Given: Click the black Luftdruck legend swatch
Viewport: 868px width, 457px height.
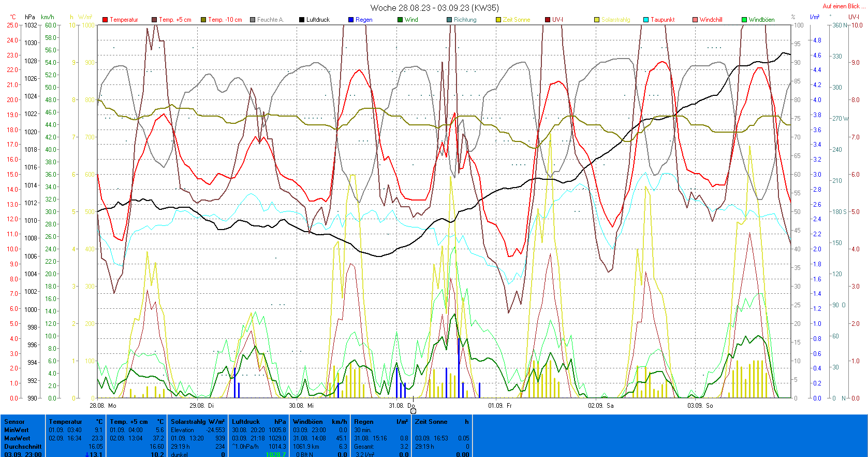Looking at the screenshot, I should pyautogui.click(x=302, y=20).
